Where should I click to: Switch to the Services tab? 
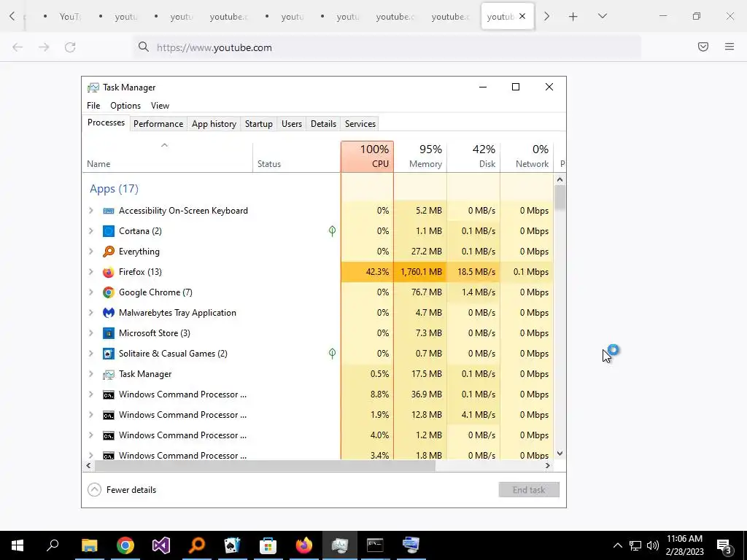(360, 124)
